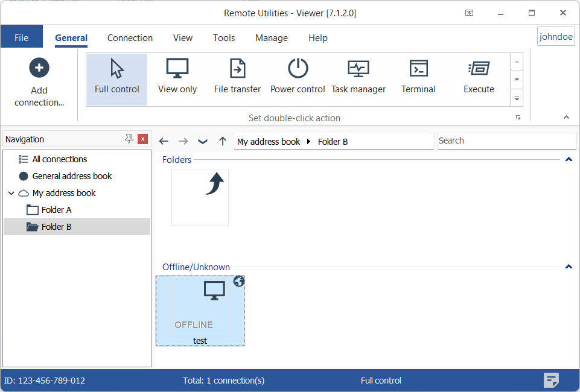Collapse the Folders section
This screenshot has height=392, width=580.
click(x=568, y=160)
